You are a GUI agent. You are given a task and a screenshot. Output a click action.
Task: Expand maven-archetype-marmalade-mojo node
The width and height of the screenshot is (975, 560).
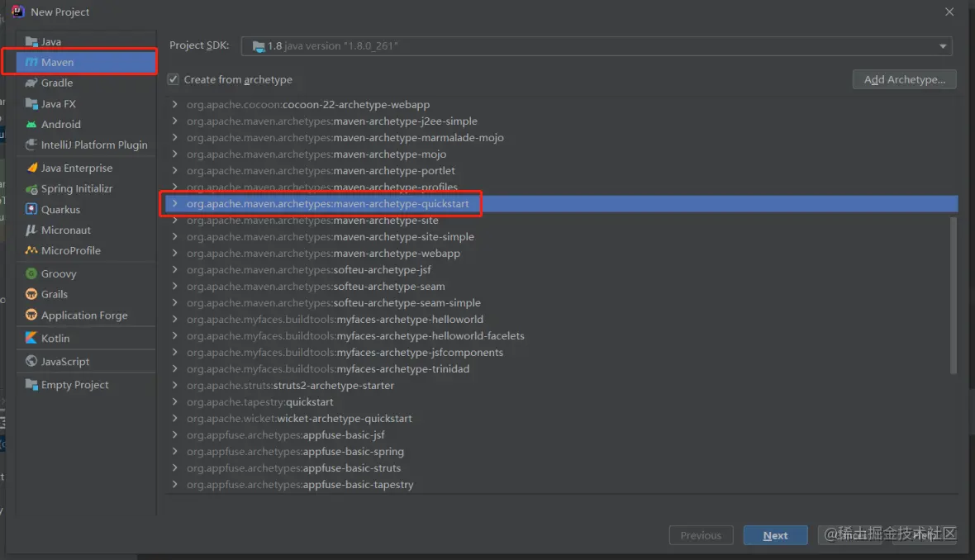tap(174, 137)
